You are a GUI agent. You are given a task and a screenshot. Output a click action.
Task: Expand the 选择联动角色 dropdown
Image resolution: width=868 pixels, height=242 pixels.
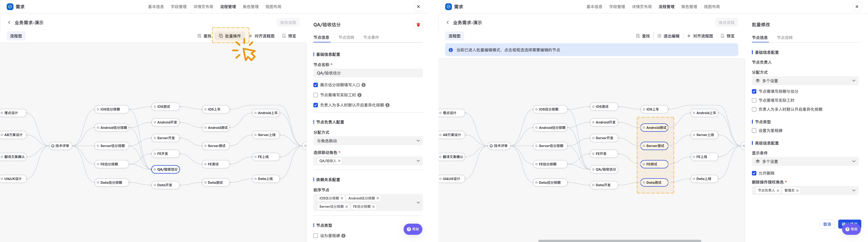(x=368, y=161)
